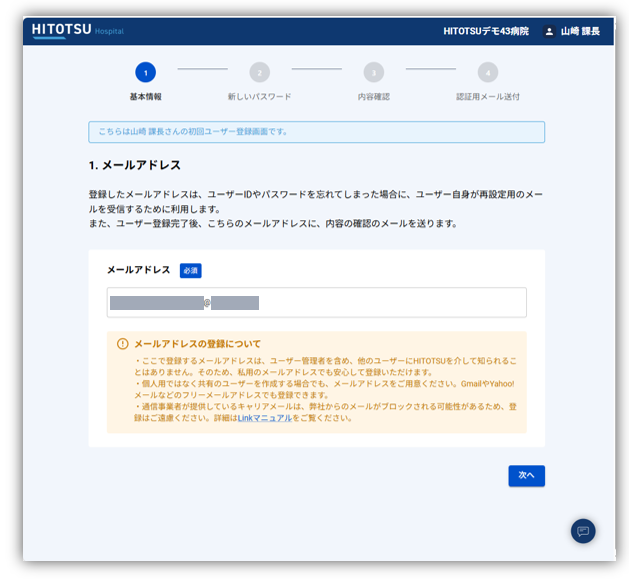Click the orange warning icon in notice
Image resolution: width=629 pixels, height=584 pixels.
coord(123,344)
